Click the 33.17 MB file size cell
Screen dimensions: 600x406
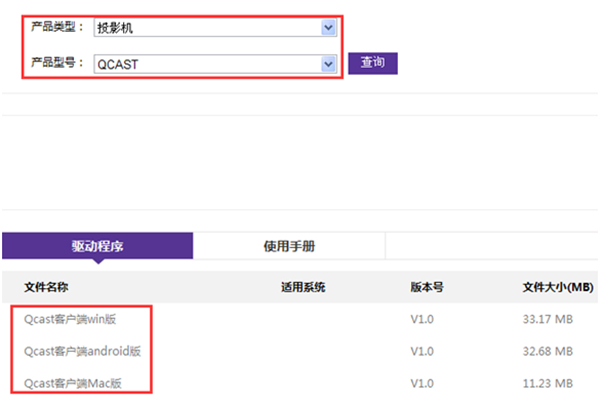coord(547,320)
